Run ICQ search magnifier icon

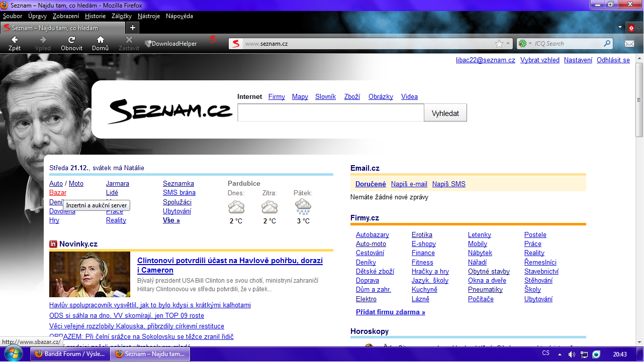point(607,44)
